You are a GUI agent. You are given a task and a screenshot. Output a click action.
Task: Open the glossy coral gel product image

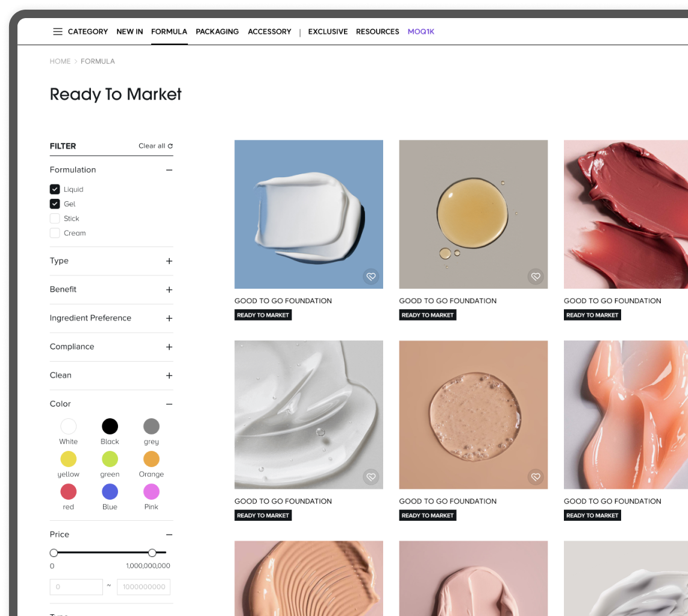626,415
